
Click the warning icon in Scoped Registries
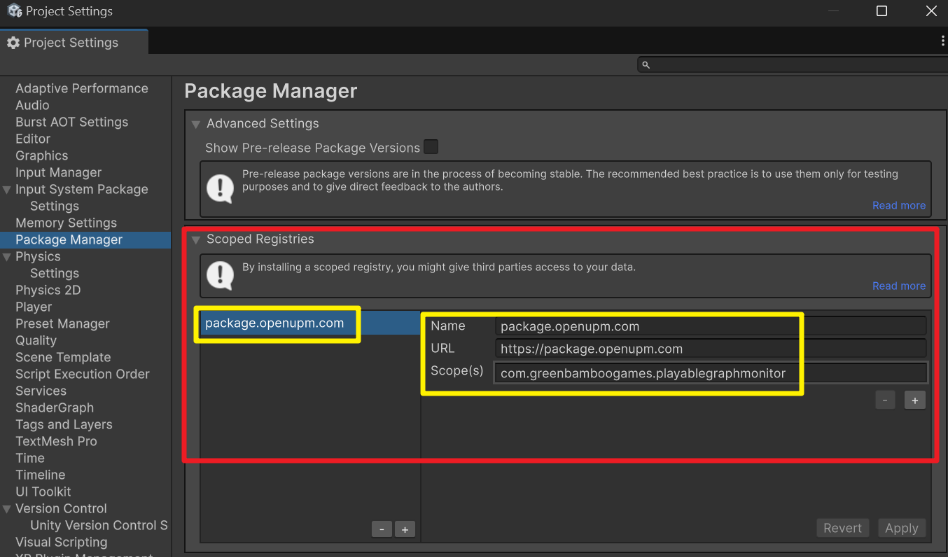point(220,275)
